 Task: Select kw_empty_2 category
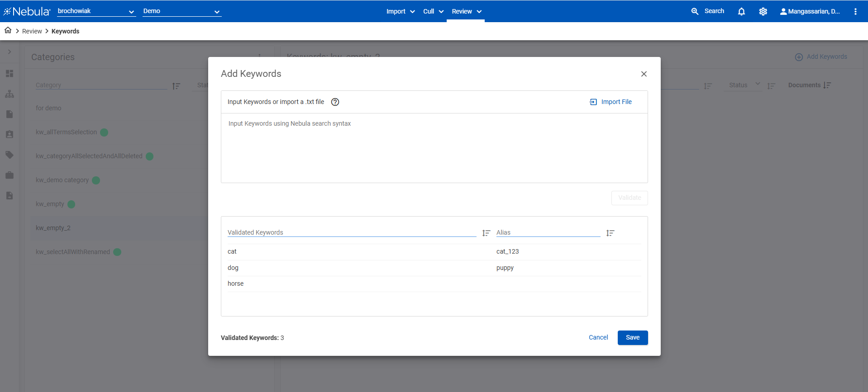119,228
